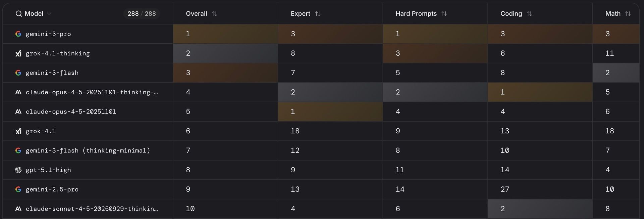Expand the Model dropdown chevron
This screenshot has height=219, width=644.
(x=49, y=14)
